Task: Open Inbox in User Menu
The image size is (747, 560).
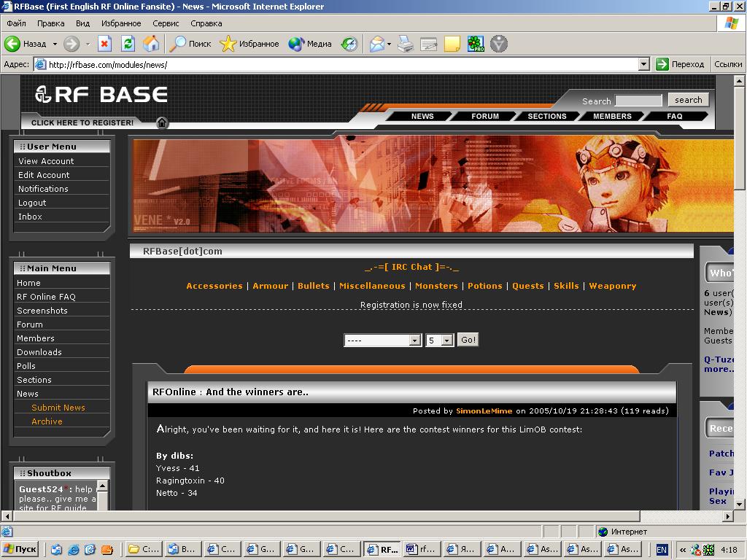Action: 30,217
